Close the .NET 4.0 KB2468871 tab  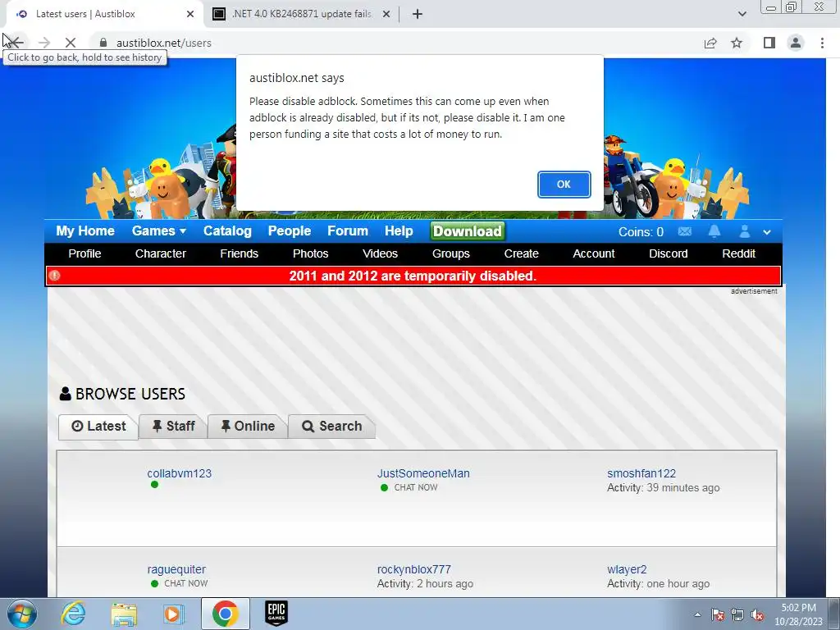(x=386, y=14)
